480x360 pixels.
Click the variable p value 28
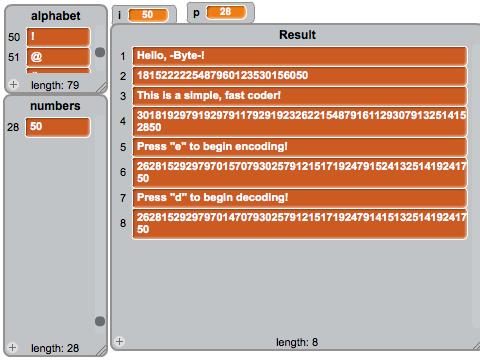coord(226,12)
